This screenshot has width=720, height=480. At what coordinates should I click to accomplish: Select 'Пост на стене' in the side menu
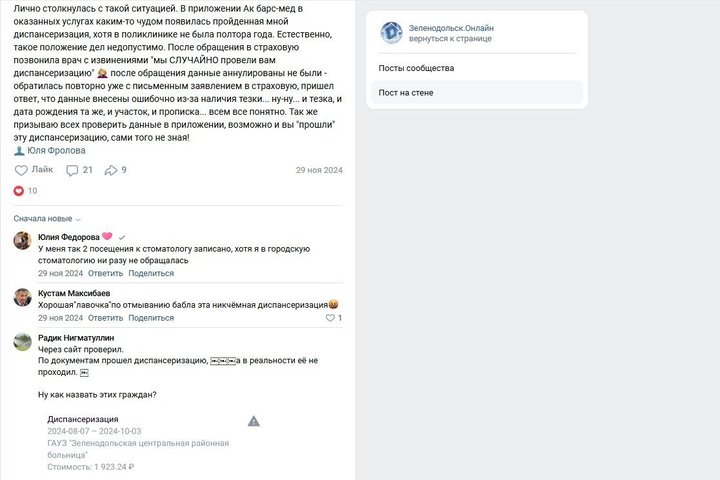[406, 93]
